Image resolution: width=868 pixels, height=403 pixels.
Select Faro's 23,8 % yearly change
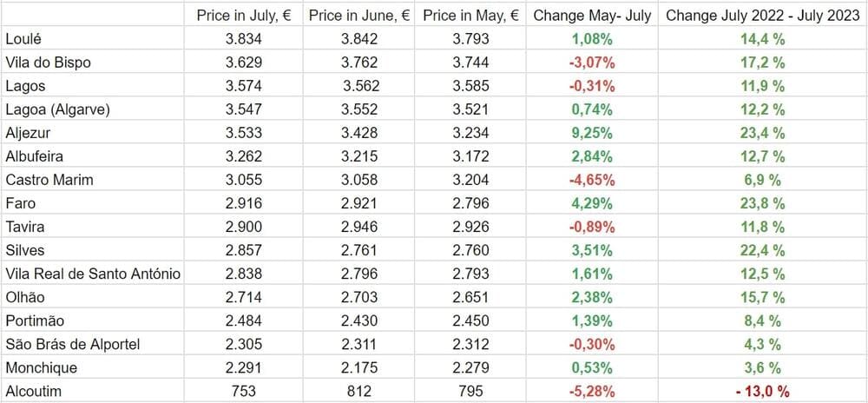(761, 203)
